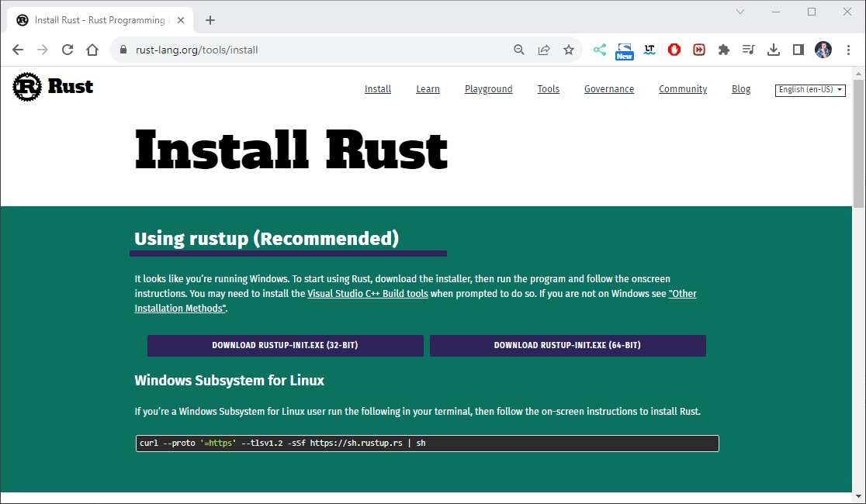Open the Chrome extensions puzzle icon
This screenshot has width=866, height=504.
point(724,50)
